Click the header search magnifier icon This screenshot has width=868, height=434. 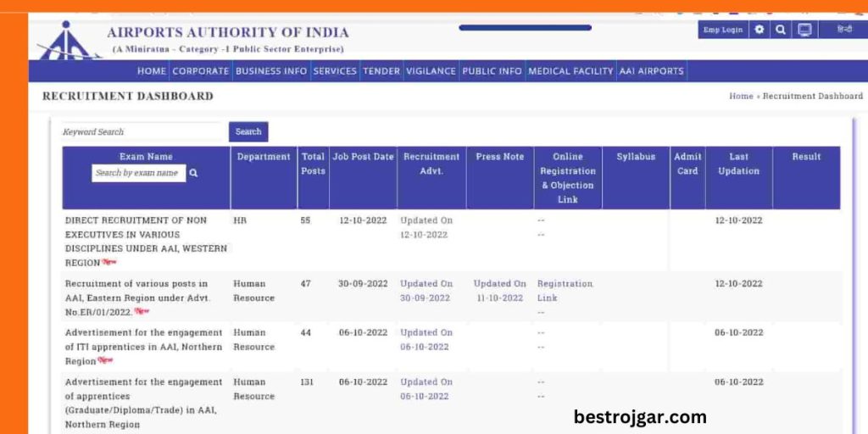click(x=780, y=30)
